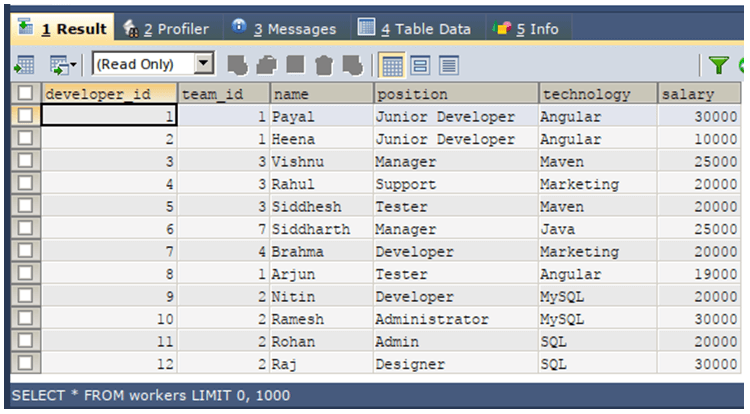The width and height of the screenshot is (750, 414).
Task: Check the checkbox for Heena's row
Action: [x=25, y=138]
